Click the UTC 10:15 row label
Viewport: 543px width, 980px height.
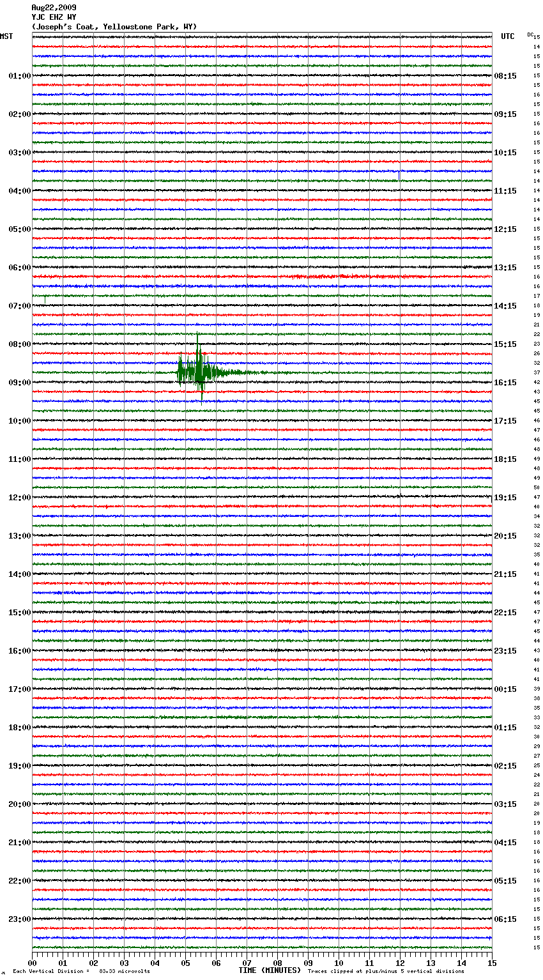[x=505, y=153]
